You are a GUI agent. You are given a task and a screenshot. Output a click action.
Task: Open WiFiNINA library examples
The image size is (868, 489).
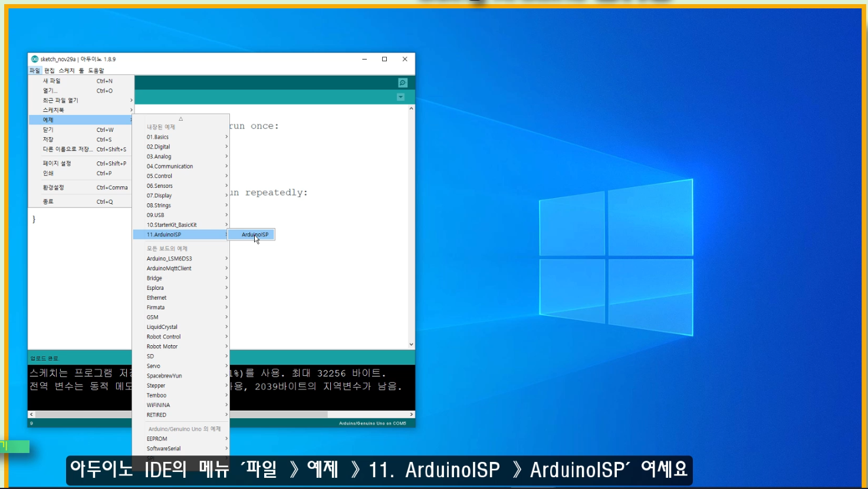pos(181,405)
